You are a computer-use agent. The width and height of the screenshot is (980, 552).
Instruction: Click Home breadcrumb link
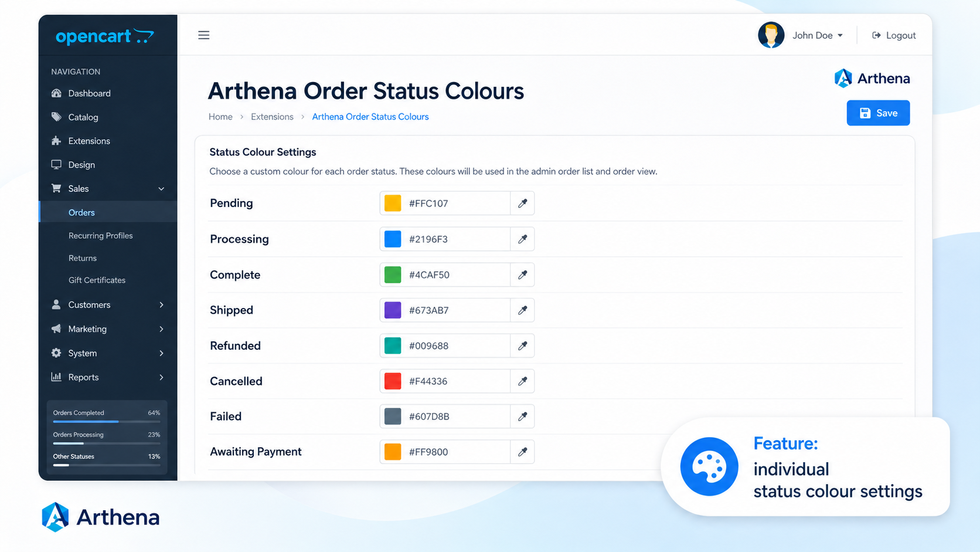click(x=220, y=117)
